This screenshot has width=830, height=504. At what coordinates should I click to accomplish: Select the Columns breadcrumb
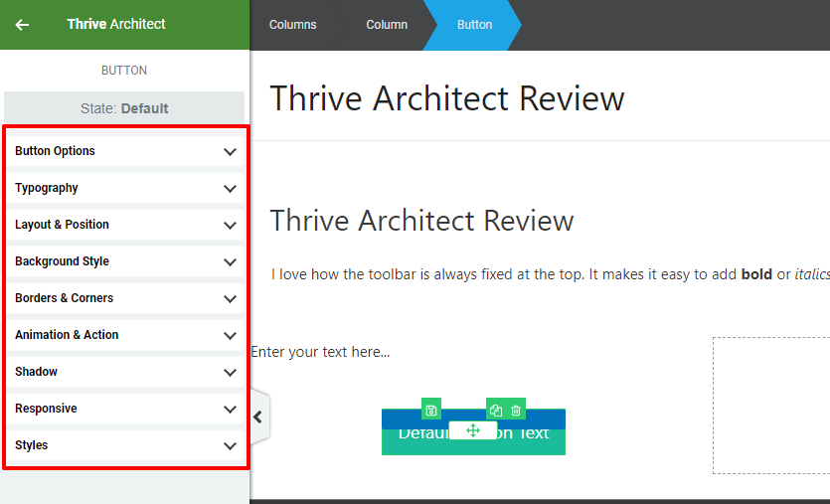(x=292, y=25)
